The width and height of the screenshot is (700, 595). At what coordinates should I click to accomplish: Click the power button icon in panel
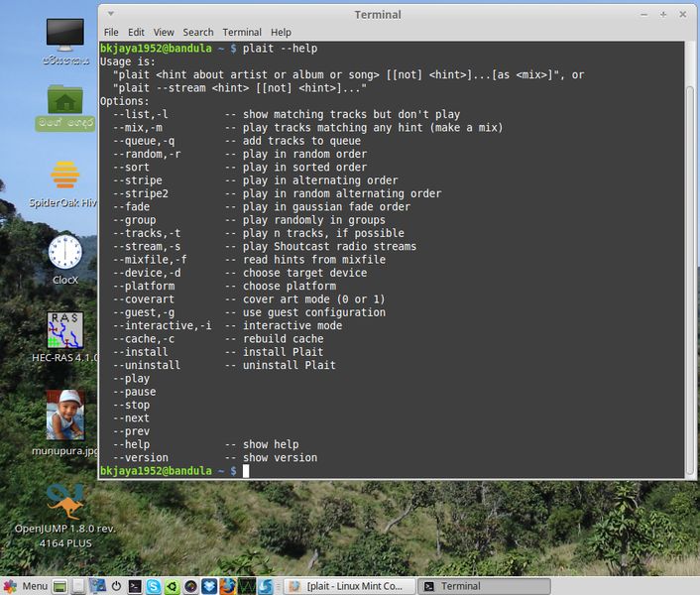[116, 586]
